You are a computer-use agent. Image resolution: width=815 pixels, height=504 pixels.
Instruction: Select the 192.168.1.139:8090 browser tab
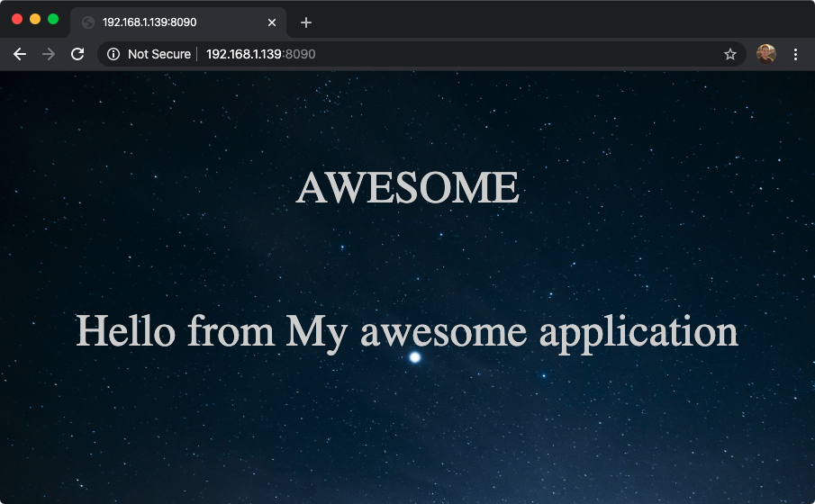(x=178, y=22)
